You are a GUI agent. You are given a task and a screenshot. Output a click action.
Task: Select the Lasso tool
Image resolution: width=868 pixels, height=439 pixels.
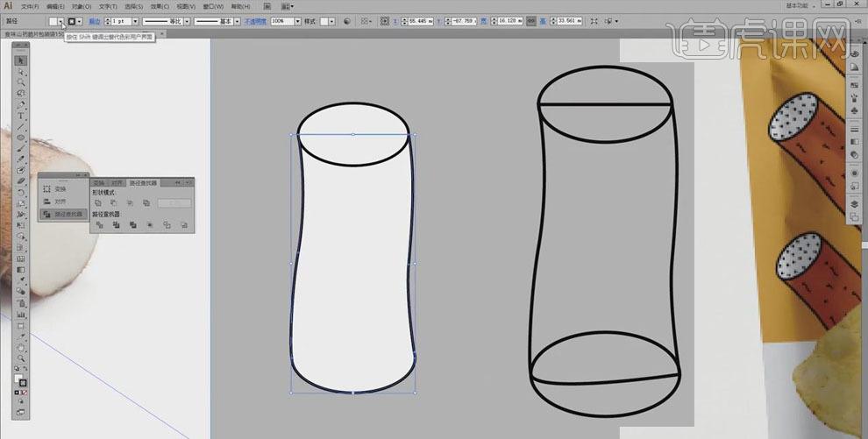pyautogui.click(x=21, y=93)
